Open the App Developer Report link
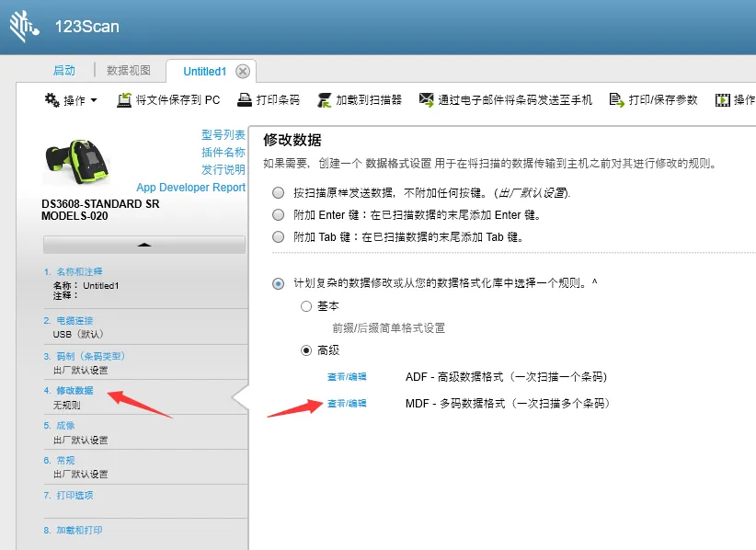The image size is (756, 550). pyautogui.click(x=190, y=188)
